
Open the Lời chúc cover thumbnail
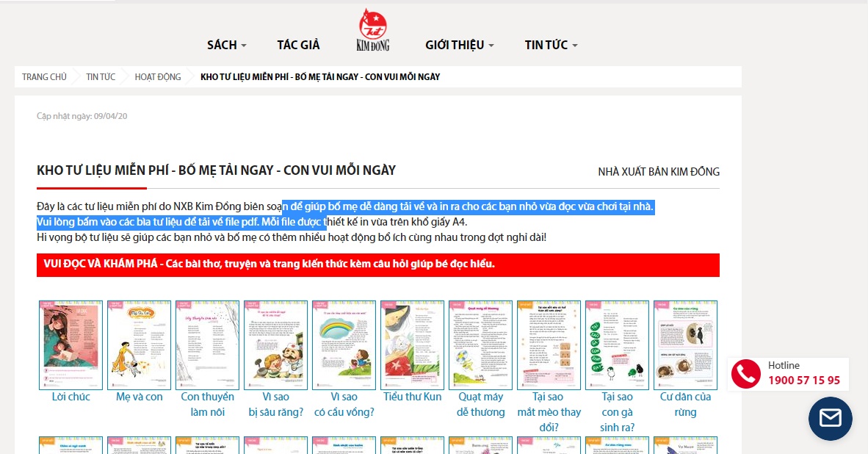[x=70, y=345]
